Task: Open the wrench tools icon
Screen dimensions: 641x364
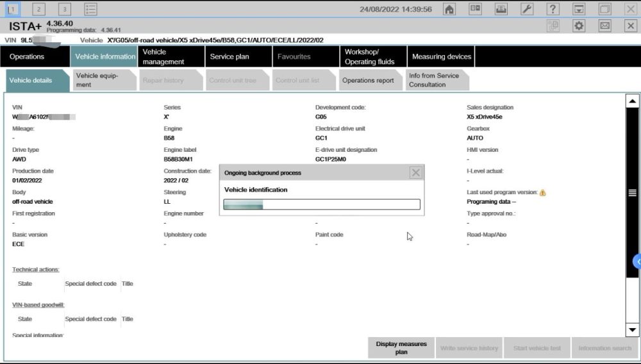Action: [x=527, y=9]
